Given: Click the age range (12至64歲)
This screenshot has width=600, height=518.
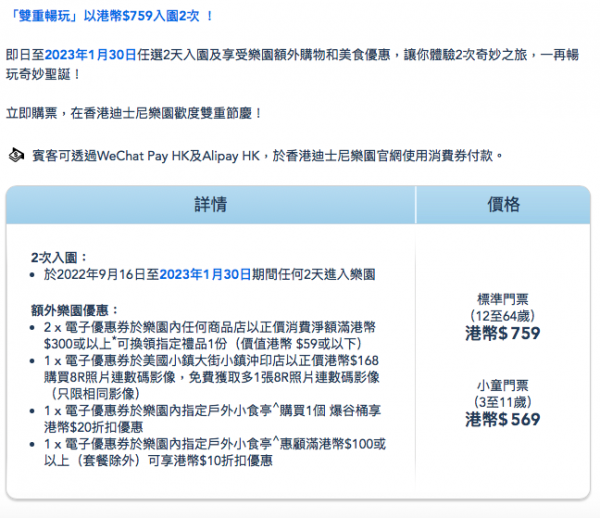Looking at the screenshot, I should 503,316.
